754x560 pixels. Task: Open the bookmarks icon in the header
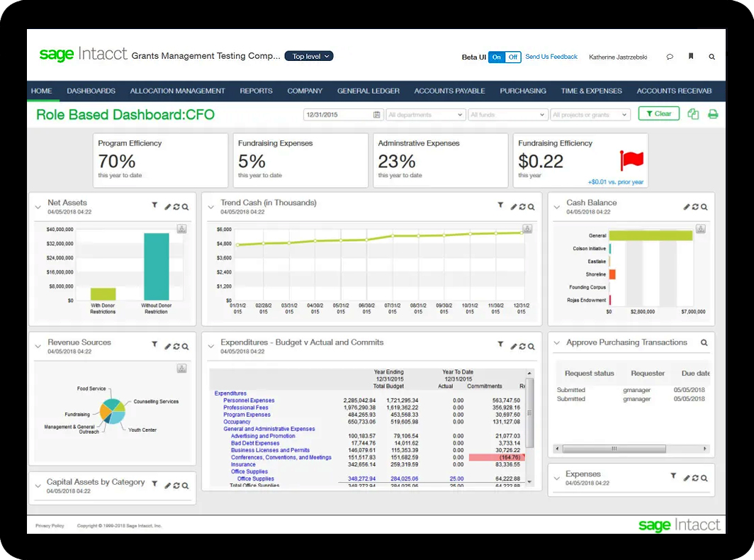[x=690, y=56]
